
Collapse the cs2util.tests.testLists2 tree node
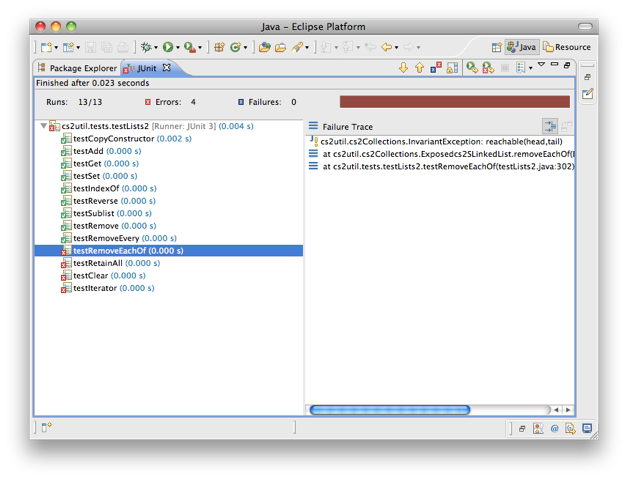pos(42,126)
